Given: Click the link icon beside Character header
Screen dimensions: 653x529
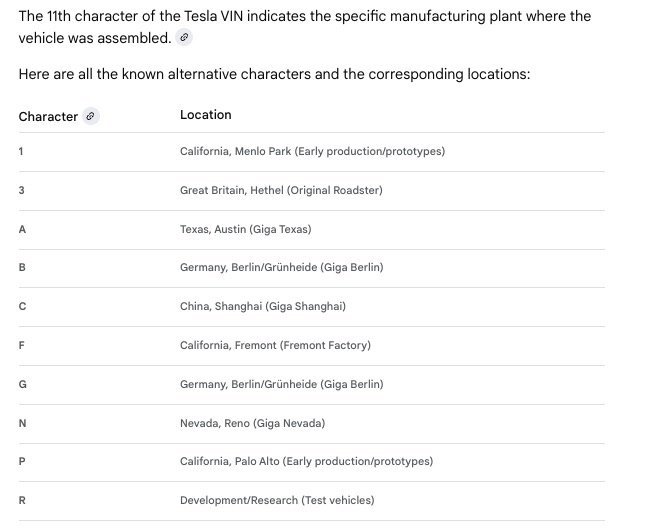Looking at the screenshot, I should click(x=91, y=116).
